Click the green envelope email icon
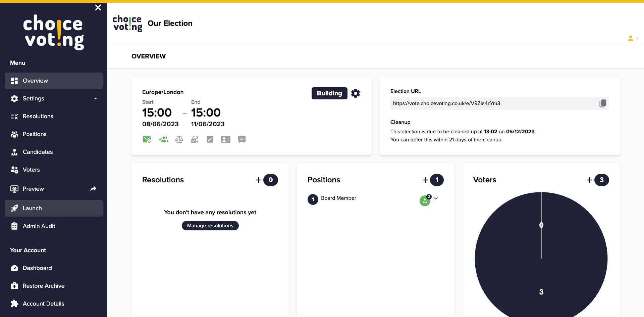Screen dimensions: 644x317 (x=147, y=139)
